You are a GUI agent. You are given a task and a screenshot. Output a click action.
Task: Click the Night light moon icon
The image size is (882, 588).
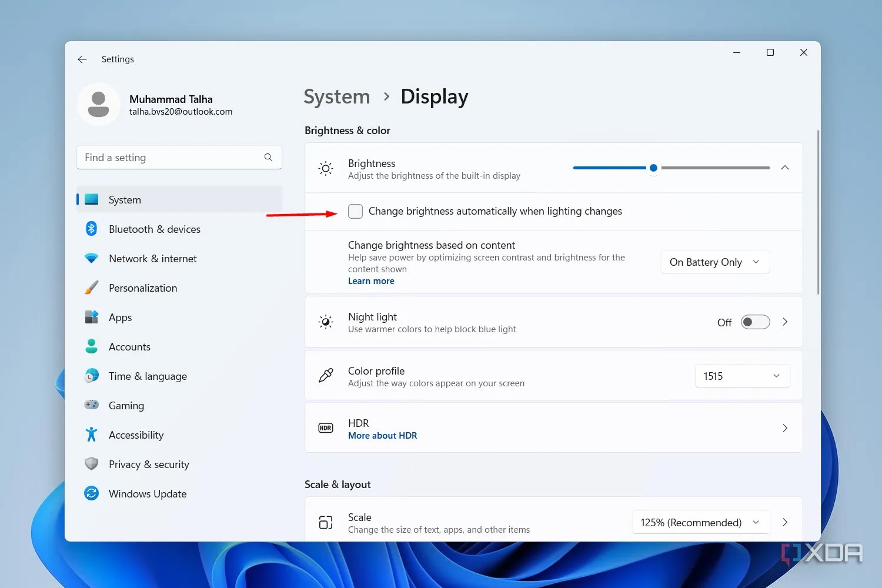[325, 322]
